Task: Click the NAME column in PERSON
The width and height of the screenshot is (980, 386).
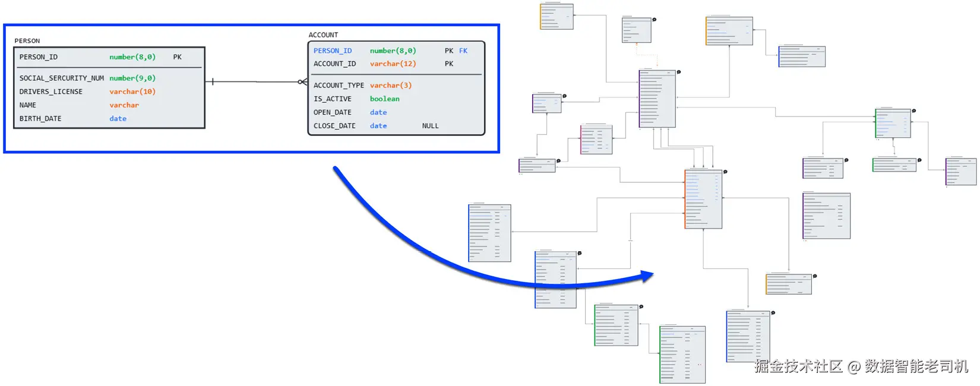Action: coord(28,105)
